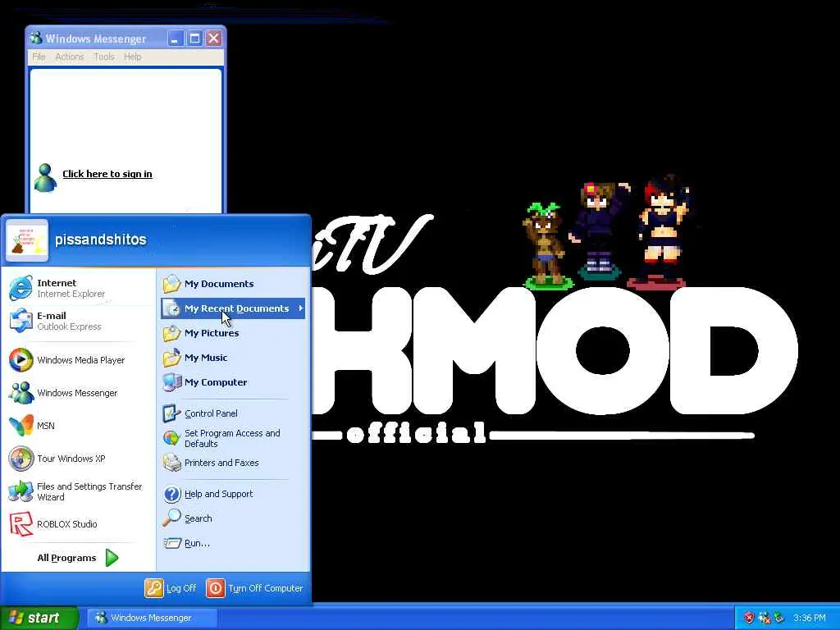Expand All Programs green arrow
The height and width of the screenshot is (630, 840).
[112, 558]
